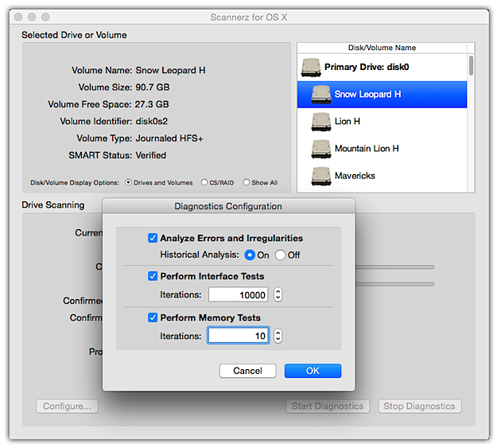Viewport: 497px width, 448px height.
Task: Close the Scannerz window with red button
Action: 18,17
